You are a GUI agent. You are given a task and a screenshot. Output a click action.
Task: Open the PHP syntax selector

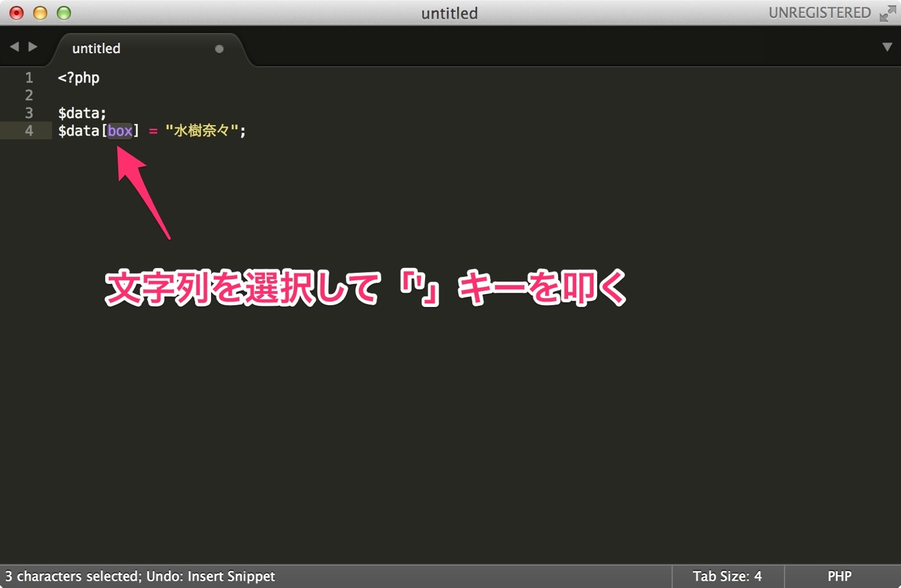[x=840, y=576]
